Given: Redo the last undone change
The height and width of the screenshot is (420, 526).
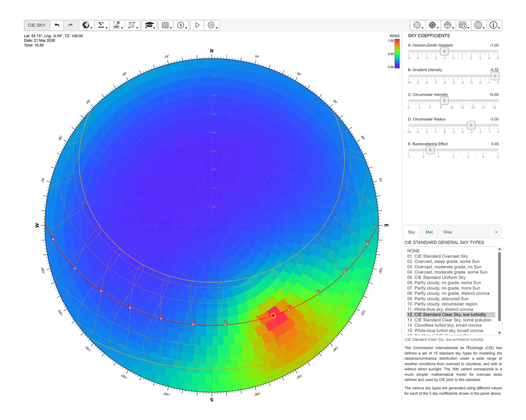Looking at the screenshot, I should (x=70, y=25).
